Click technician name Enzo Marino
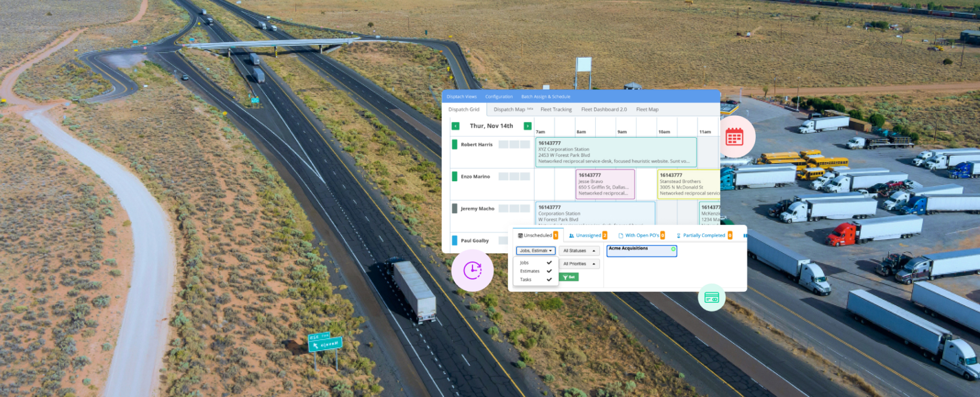 (x=475, y=176)
